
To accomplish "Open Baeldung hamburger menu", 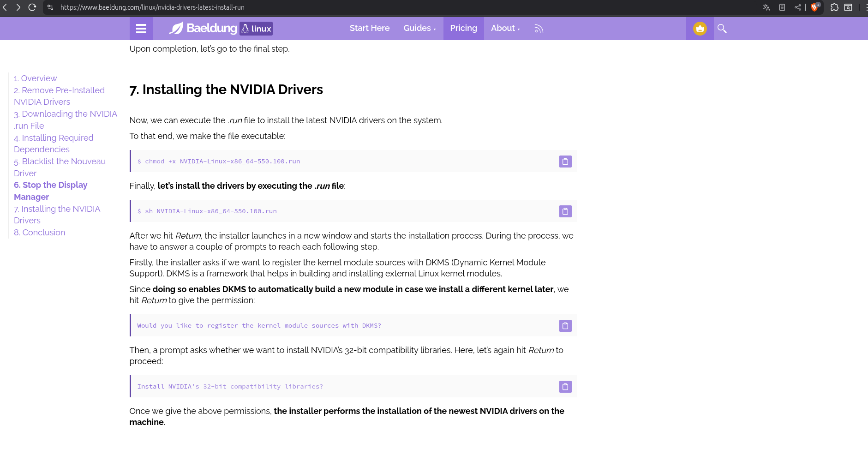I will point(141,29).
